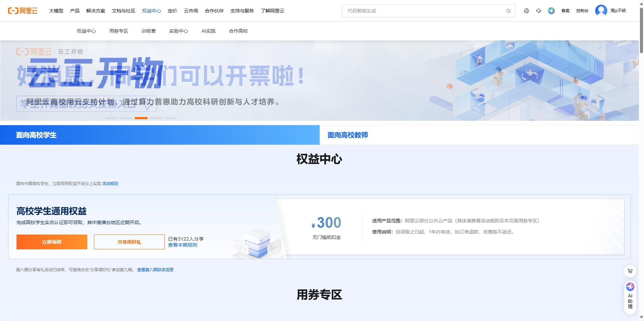Open the 支持与服务 dropdown menu

click(x=242, y=11)
